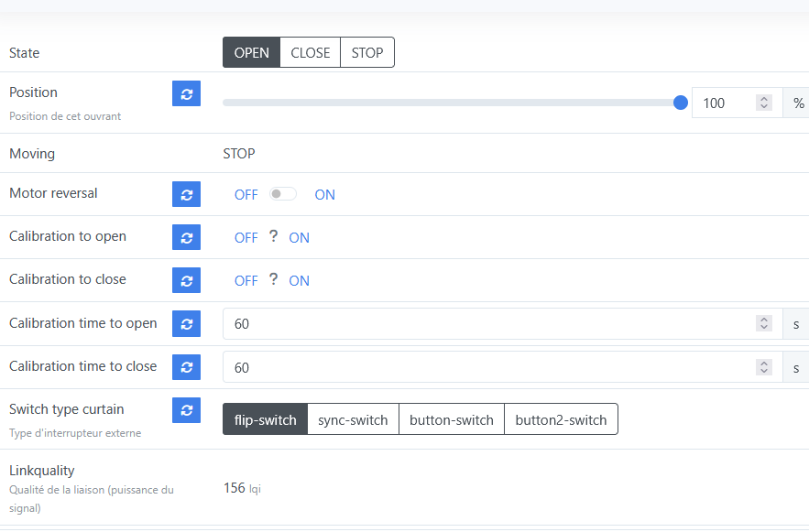Viewport: 809px width, 532px height.
Task: Refresh Calibration time to open
Action: click(x=186, y=323)
